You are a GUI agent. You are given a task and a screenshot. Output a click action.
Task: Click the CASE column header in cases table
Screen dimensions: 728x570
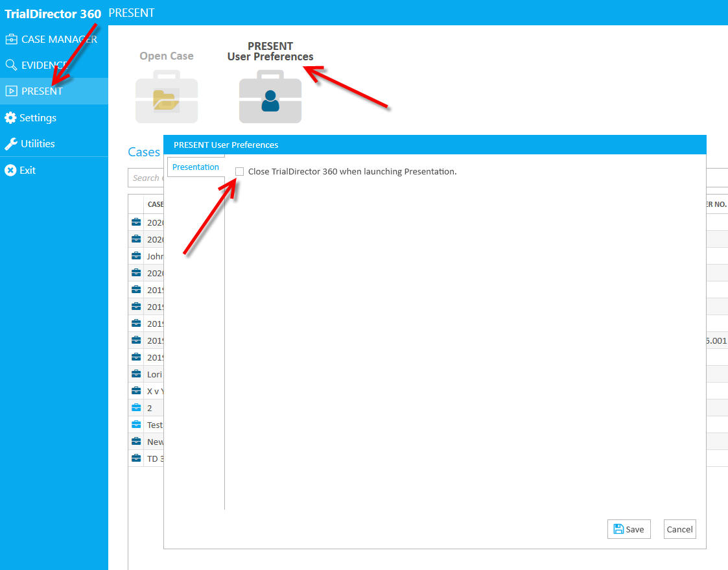(x=155, y=204)
